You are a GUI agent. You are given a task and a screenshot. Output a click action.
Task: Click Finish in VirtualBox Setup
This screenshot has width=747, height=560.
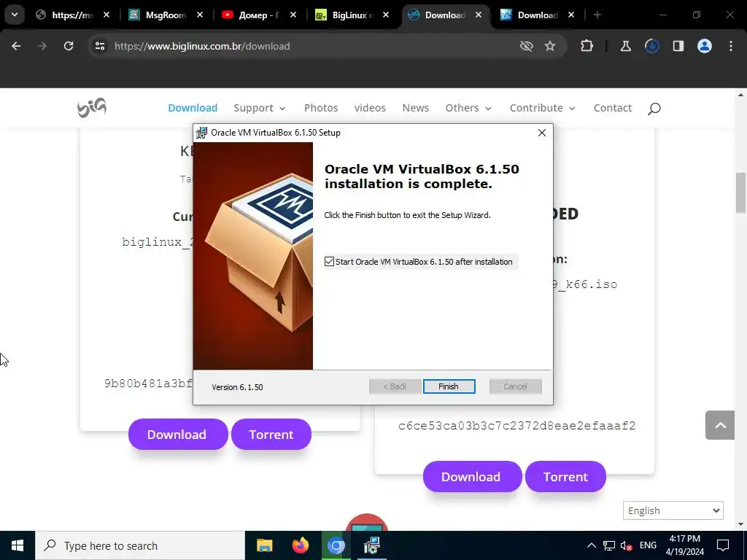[449, 386]
